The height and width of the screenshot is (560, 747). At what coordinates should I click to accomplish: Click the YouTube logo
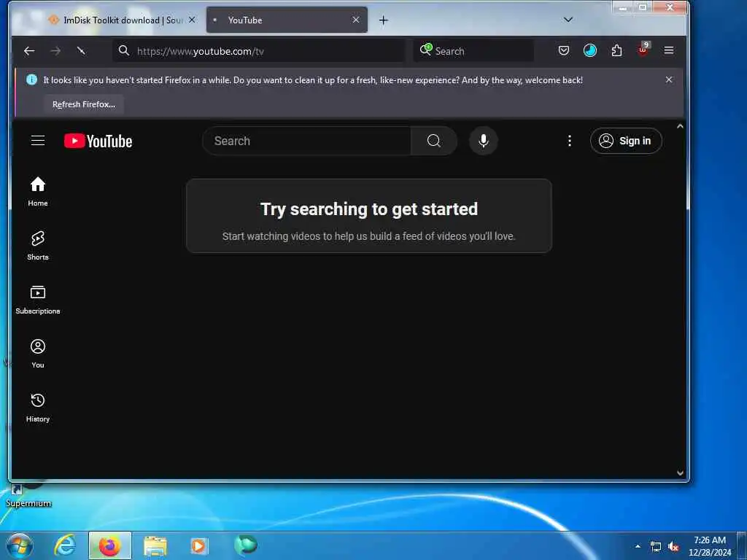(x=98, y=141)
